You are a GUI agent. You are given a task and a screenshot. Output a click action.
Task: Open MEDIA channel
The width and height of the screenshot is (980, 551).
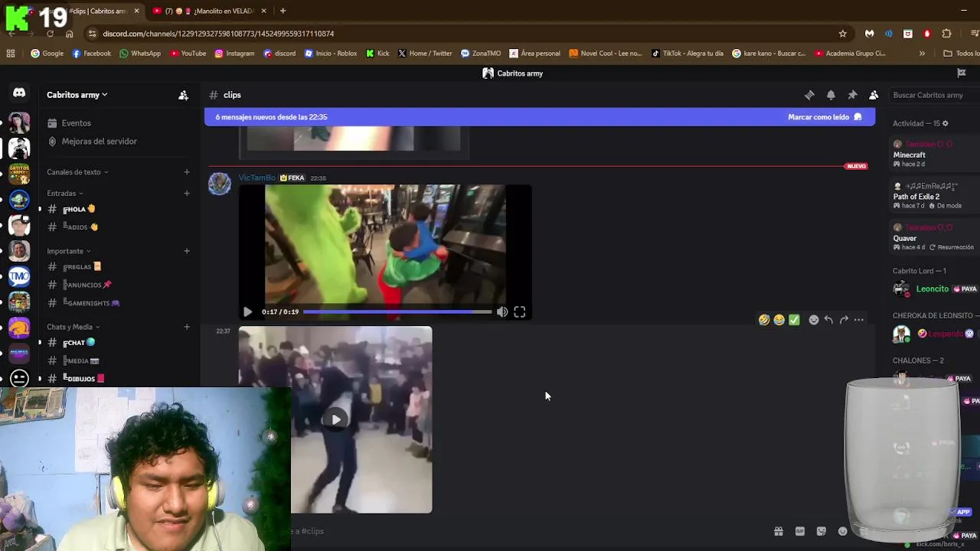(x=118, y=361)
